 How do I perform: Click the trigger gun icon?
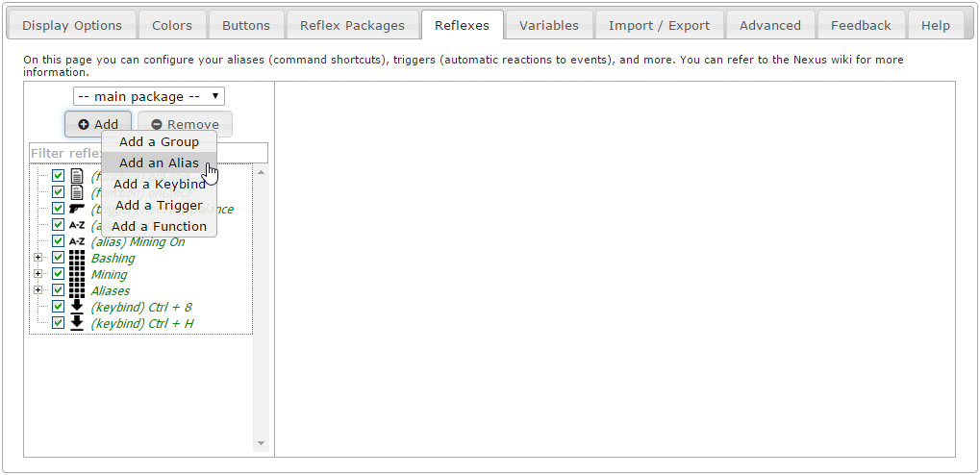77,209
